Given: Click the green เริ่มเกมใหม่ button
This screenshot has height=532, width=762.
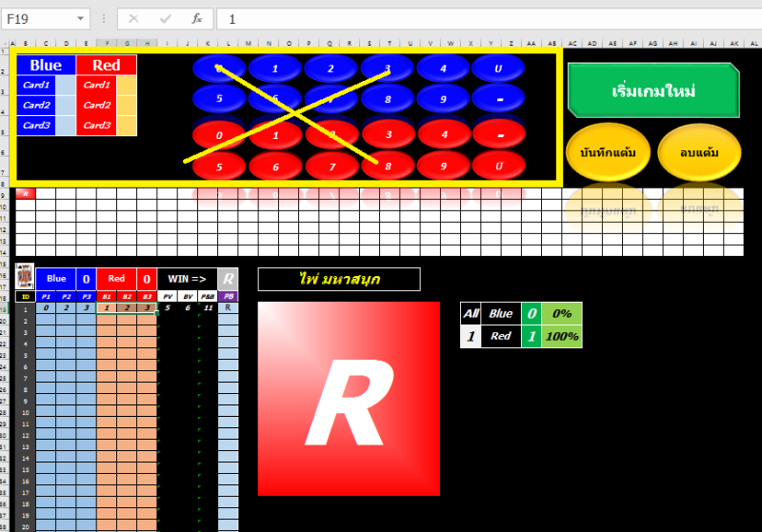Looking at the screenshot, I should pos(652,91).
